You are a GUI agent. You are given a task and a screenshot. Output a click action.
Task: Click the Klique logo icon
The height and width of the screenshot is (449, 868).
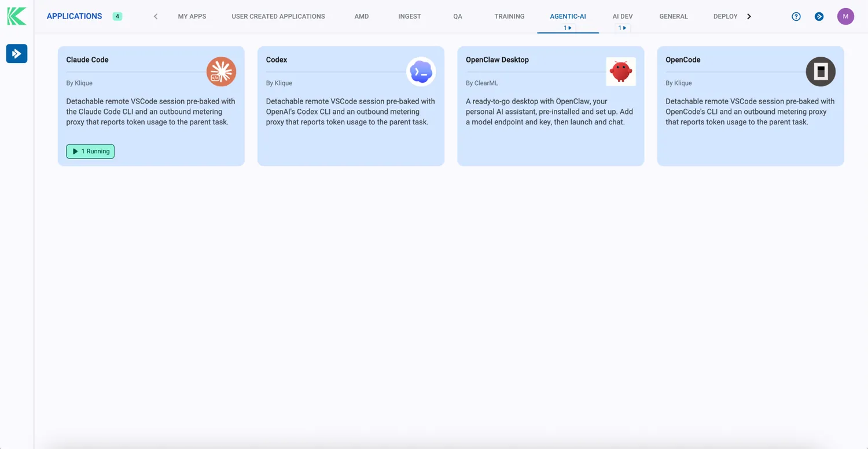(x=17, y=16)
